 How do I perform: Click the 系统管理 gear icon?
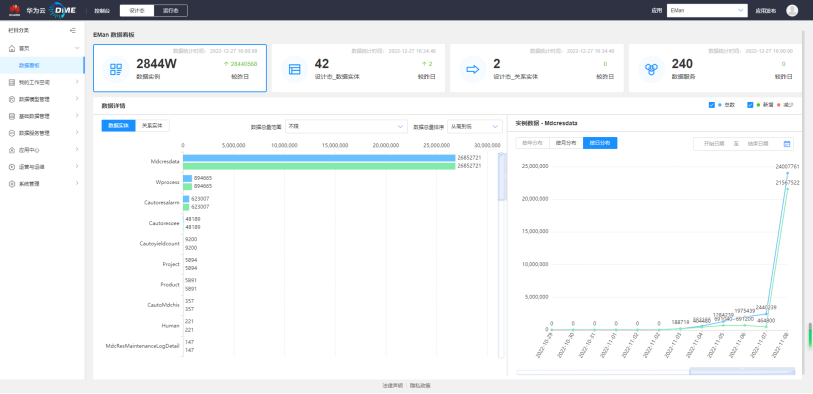coord(12,184)
